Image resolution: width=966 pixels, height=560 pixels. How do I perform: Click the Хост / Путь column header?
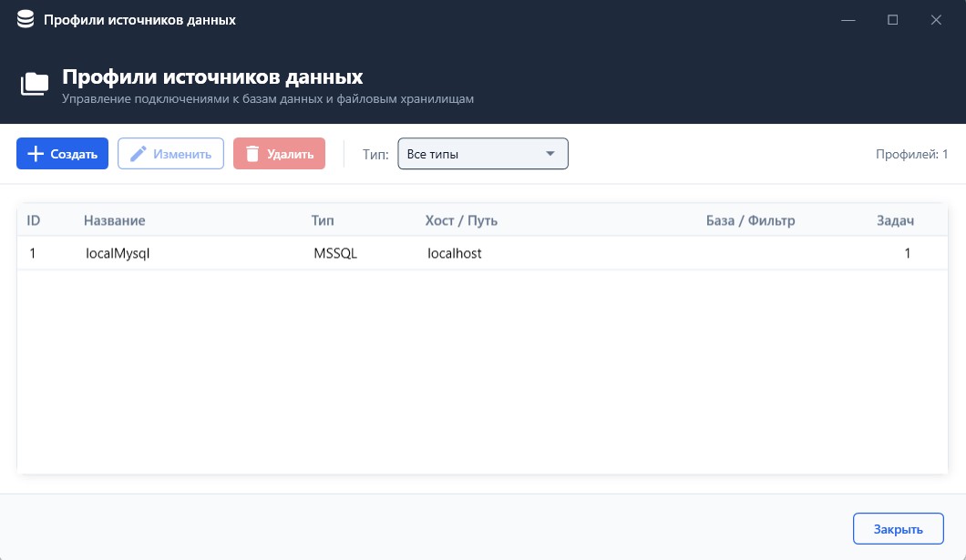pyautogui.click(x=461, y=220)
